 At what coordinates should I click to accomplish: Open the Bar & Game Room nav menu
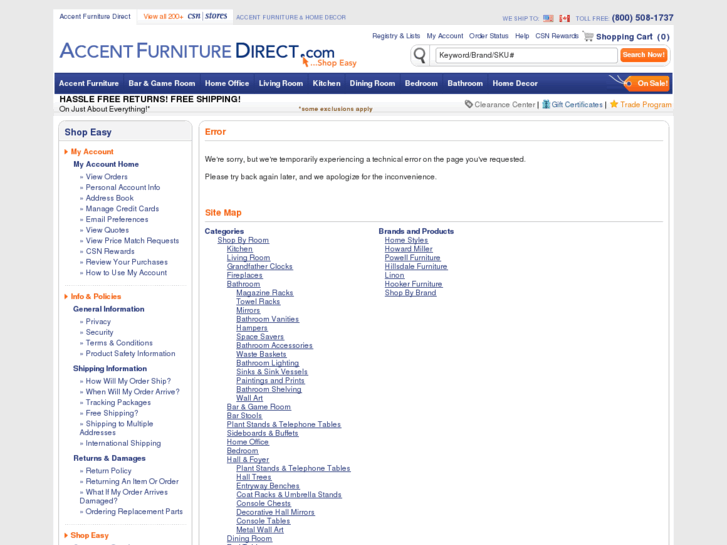[x=162, y=83]
